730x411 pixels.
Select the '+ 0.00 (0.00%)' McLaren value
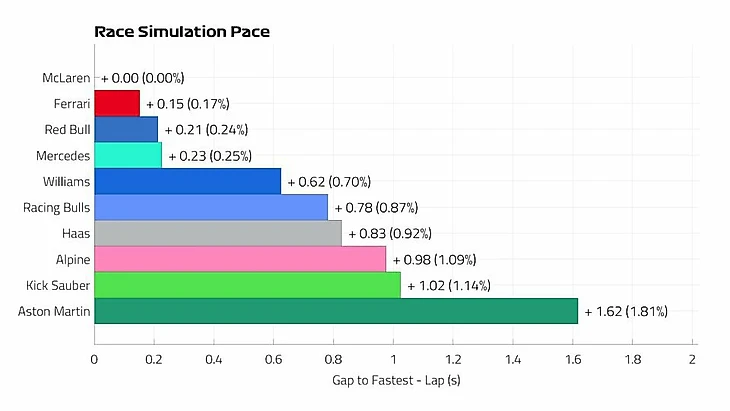(x=143, y=77)
